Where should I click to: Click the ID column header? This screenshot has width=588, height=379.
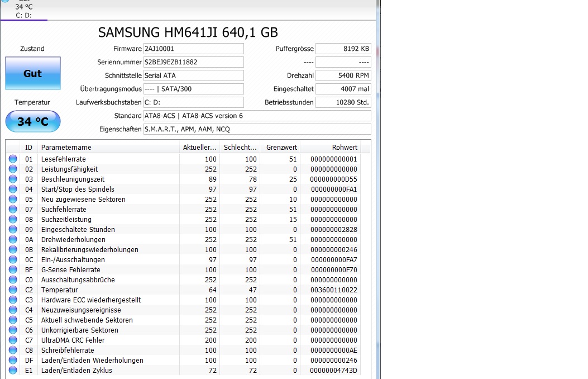(x=28, y=148)
